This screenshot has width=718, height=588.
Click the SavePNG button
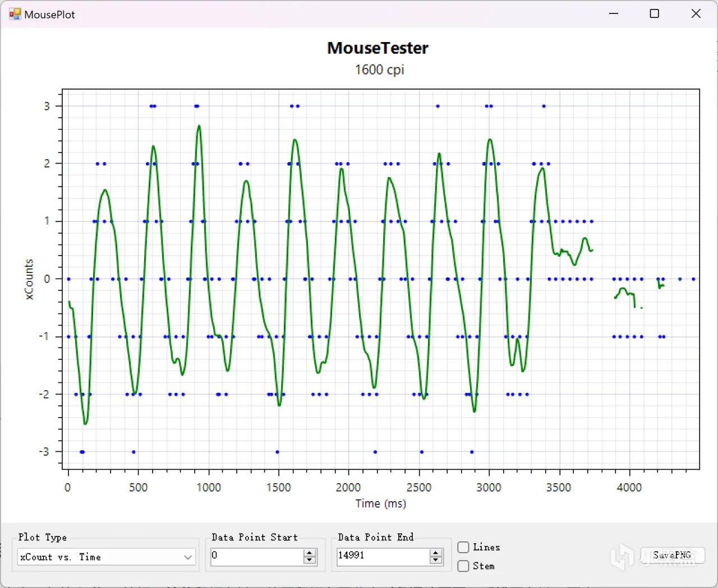pyautogui.click(x=672, y=555)
